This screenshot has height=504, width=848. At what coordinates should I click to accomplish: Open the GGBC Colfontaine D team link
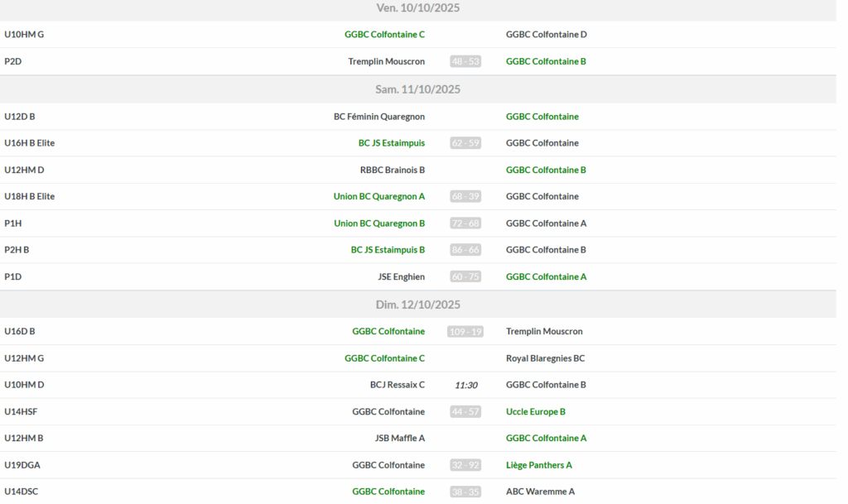click(x=546, y=35)
